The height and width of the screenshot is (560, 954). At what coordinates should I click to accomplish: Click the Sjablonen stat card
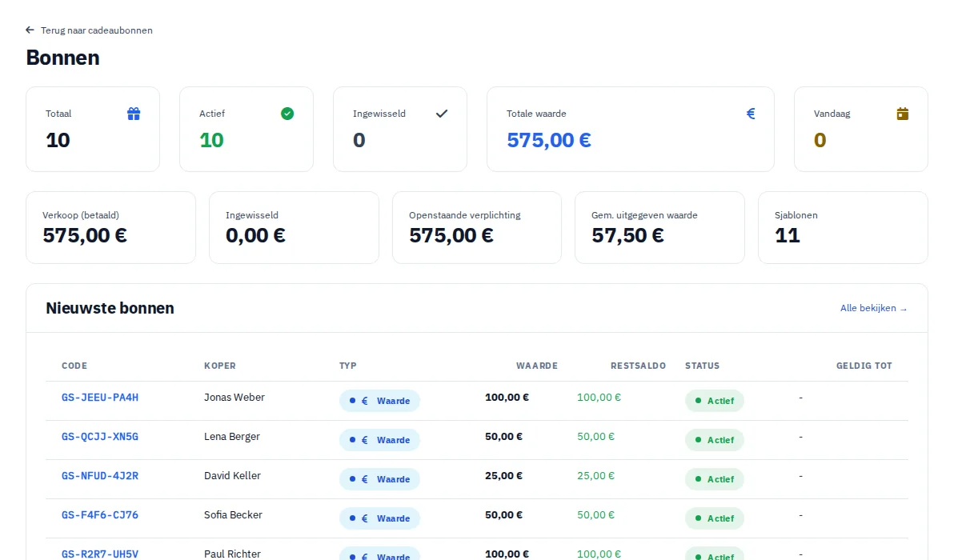click(843, 227)
